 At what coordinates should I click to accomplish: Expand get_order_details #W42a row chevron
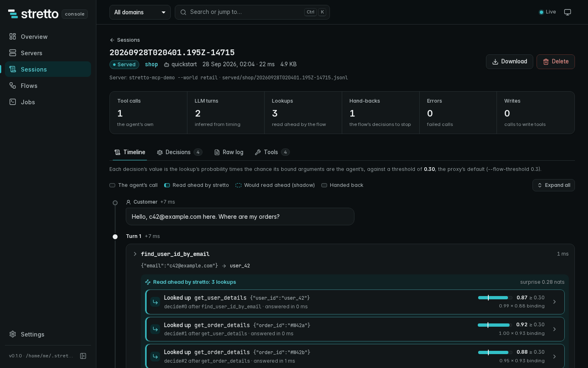[x=554, y=329]
